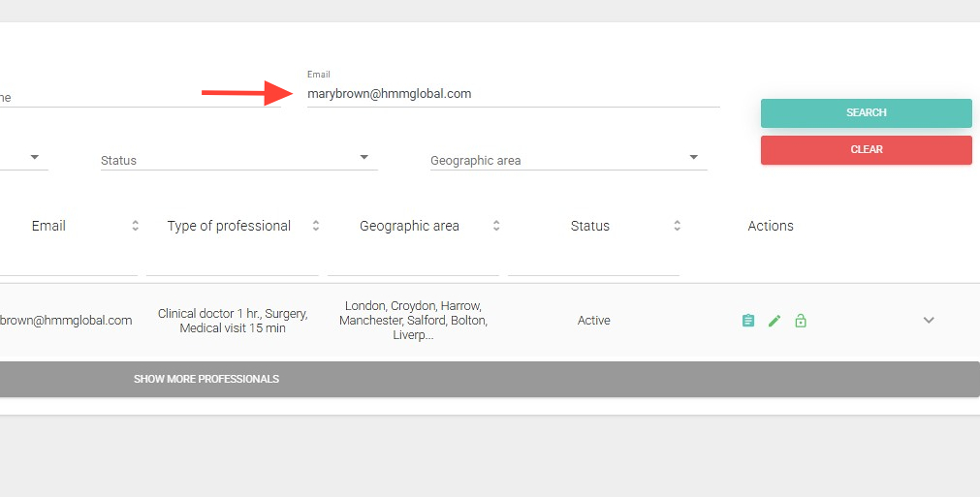
Task: Expand the professional row with chevron
Action: tap(929, 321)
